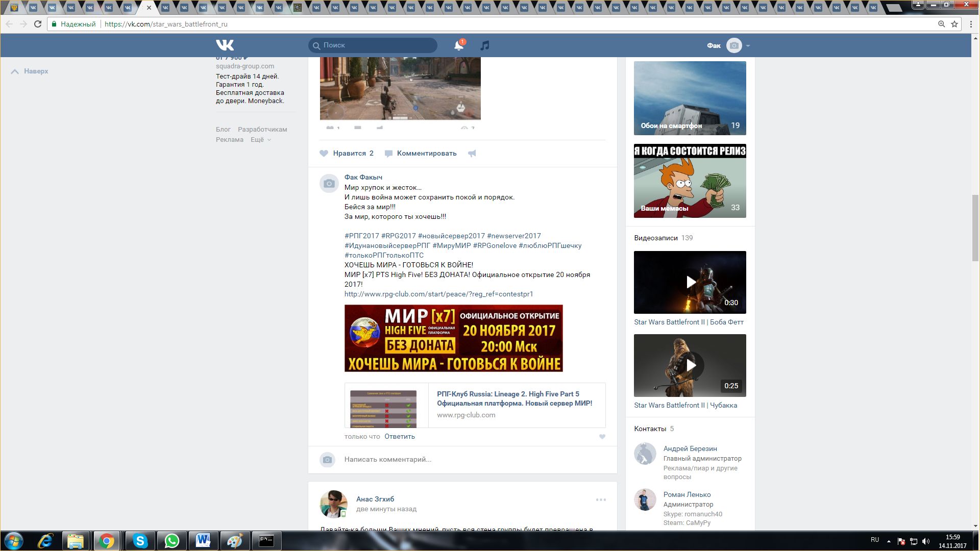Open Анас Згхиб profile link
This screenshot has height=551, width=980.
point(375,499)
